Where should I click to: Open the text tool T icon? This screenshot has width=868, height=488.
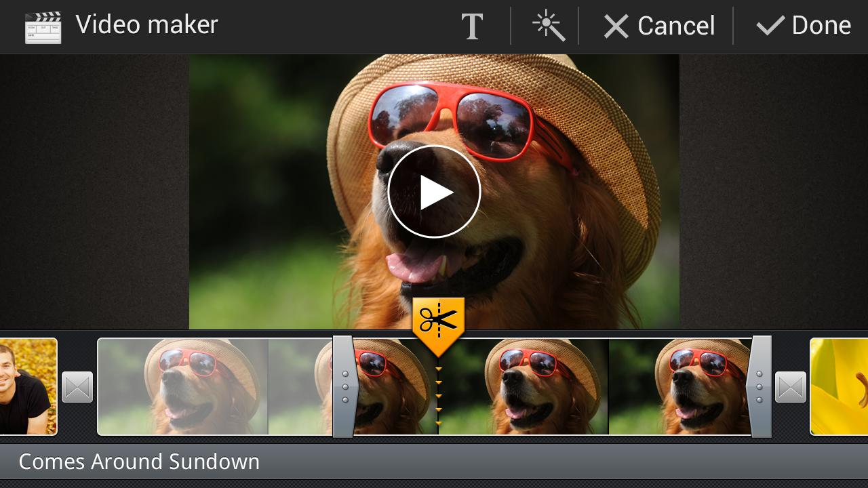click(x=472, y=27)
